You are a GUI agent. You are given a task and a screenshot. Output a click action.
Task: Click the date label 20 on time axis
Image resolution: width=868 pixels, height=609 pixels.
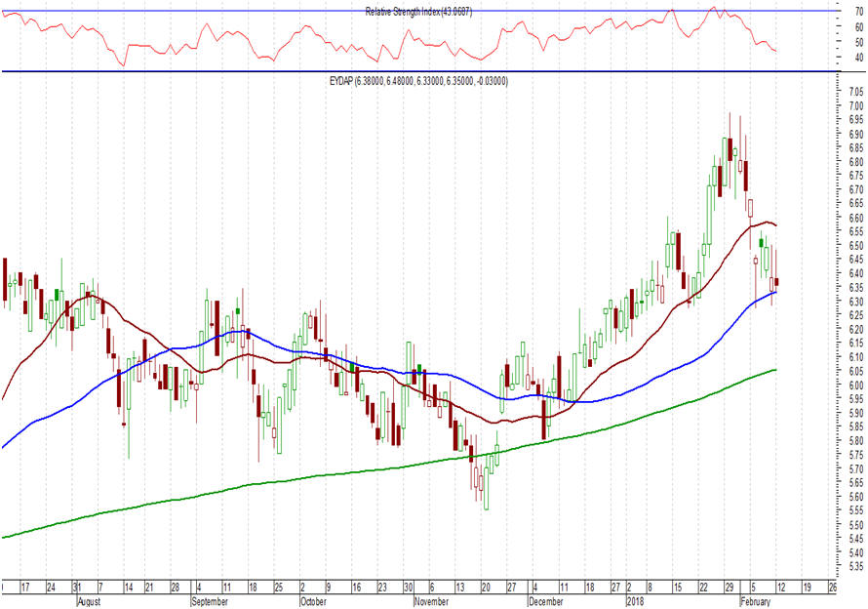[486, 587]
